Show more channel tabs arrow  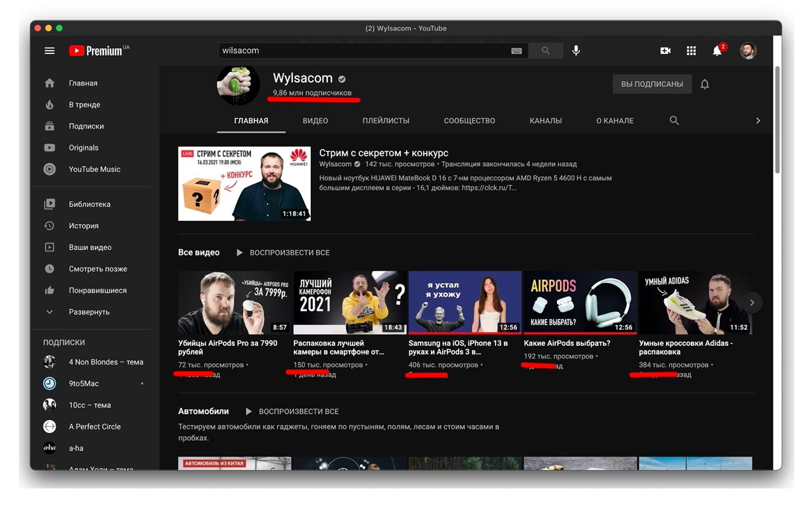[x=757, y=121]
